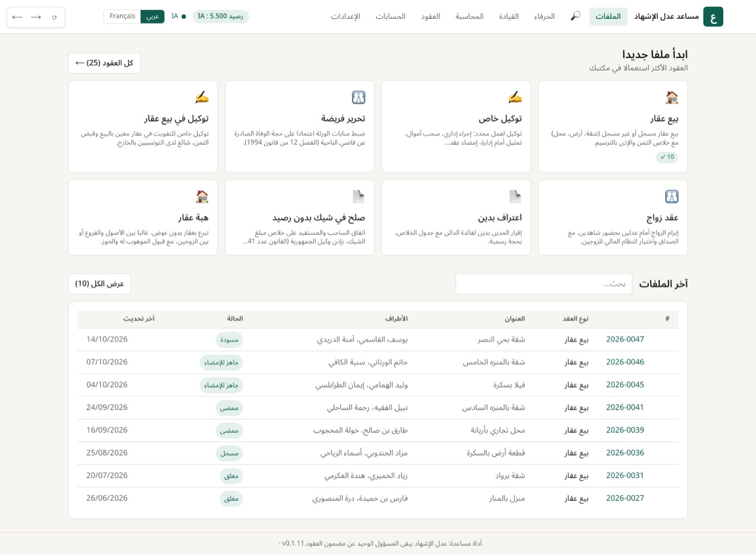Screen dimensions: 756x555
Task: Click the 10 ✓ badge on بيع عقار card
Action: click(x=667, y=157)
